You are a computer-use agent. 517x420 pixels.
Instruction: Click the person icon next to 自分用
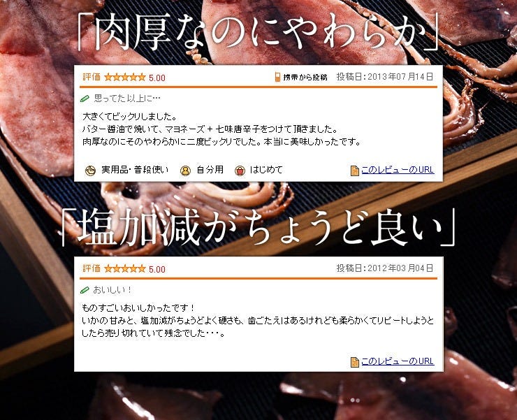185,171
